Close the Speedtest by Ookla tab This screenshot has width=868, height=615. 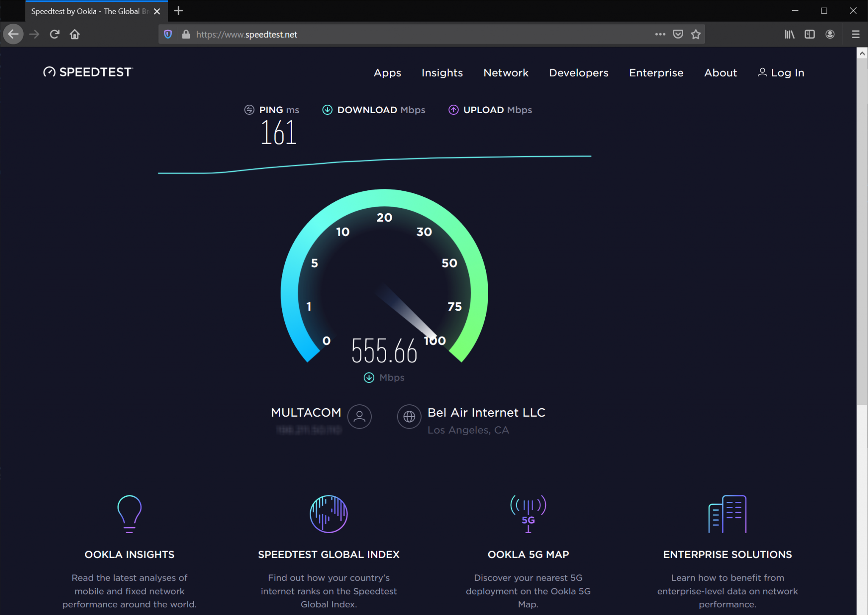pos(157,11)
